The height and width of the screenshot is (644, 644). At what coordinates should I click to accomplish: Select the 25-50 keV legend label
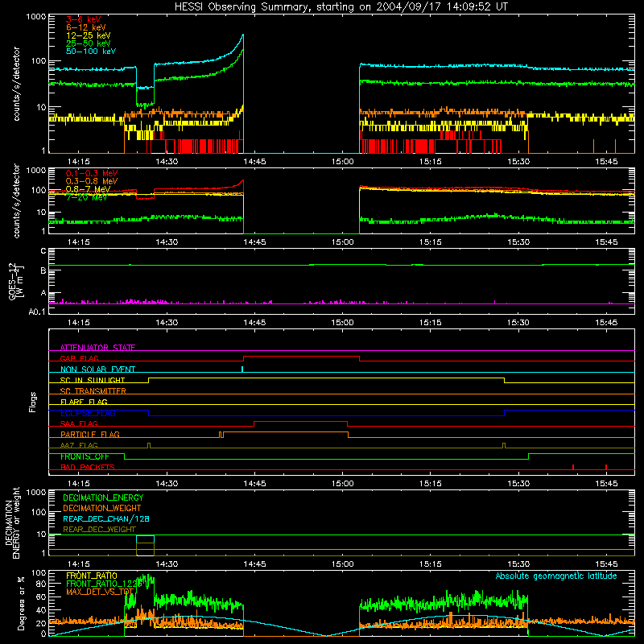point(89,43)
